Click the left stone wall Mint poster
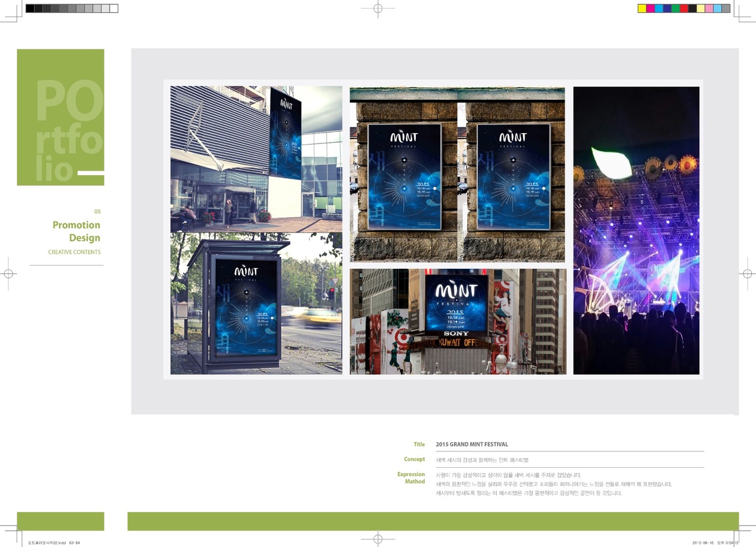 (x=404, y=177)
